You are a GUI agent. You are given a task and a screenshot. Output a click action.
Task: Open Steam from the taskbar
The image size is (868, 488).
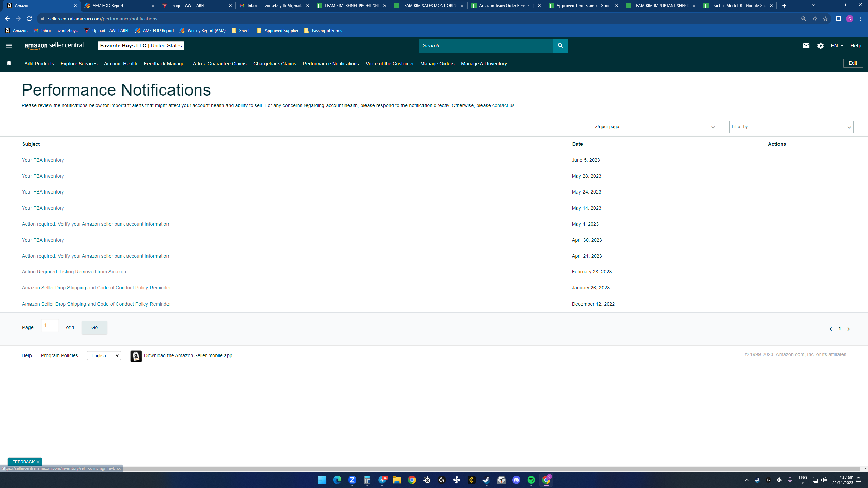(486, 480)
